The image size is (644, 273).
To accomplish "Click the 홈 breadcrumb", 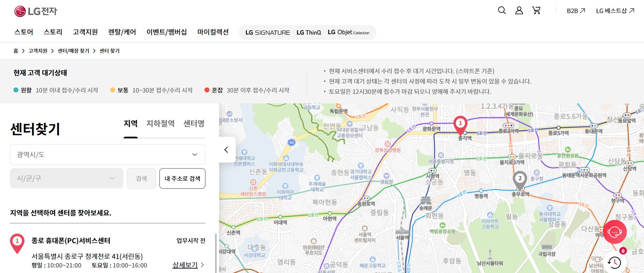I will click(16, 51).
